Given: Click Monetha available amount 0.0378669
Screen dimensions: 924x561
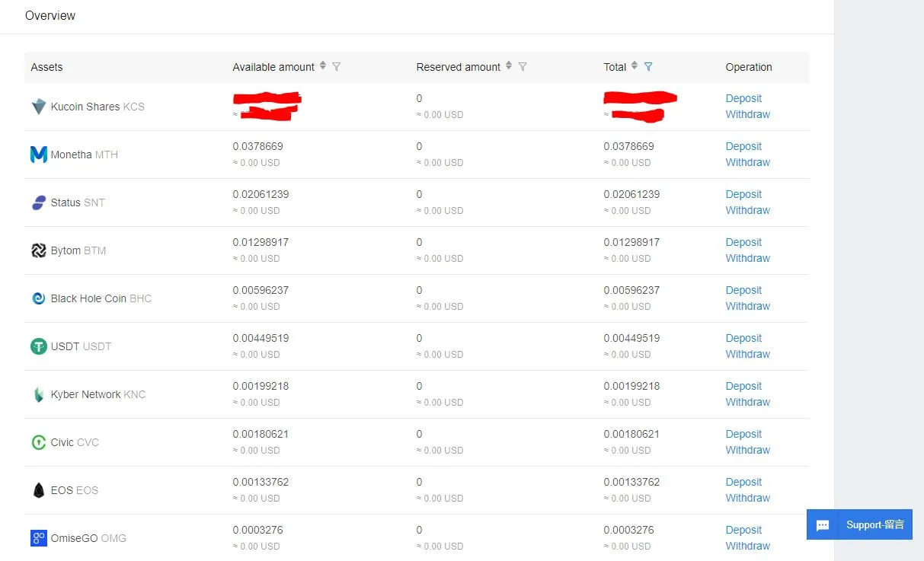Looking at the screenshot, I should point(257,146).
